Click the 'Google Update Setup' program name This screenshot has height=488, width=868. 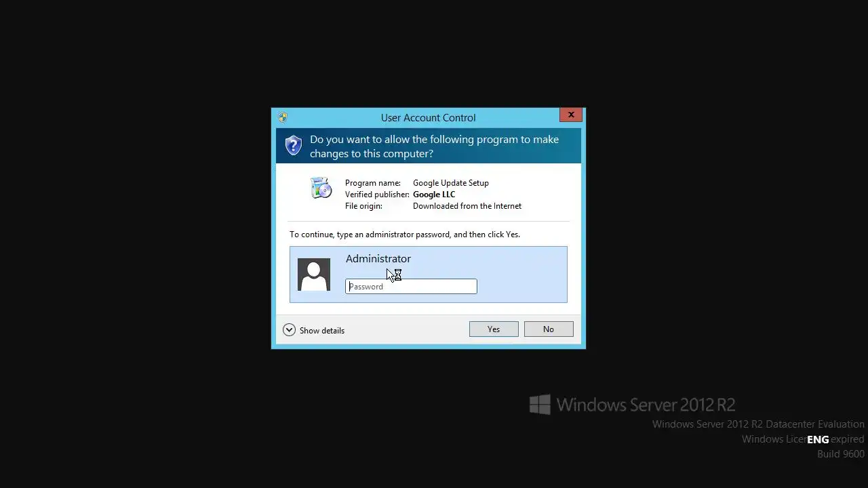[x=451, y=183]
